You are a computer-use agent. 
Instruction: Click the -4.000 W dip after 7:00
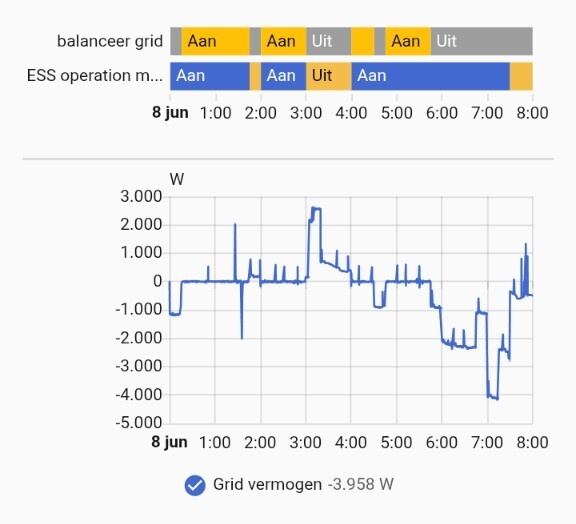[x=493, y=397]
